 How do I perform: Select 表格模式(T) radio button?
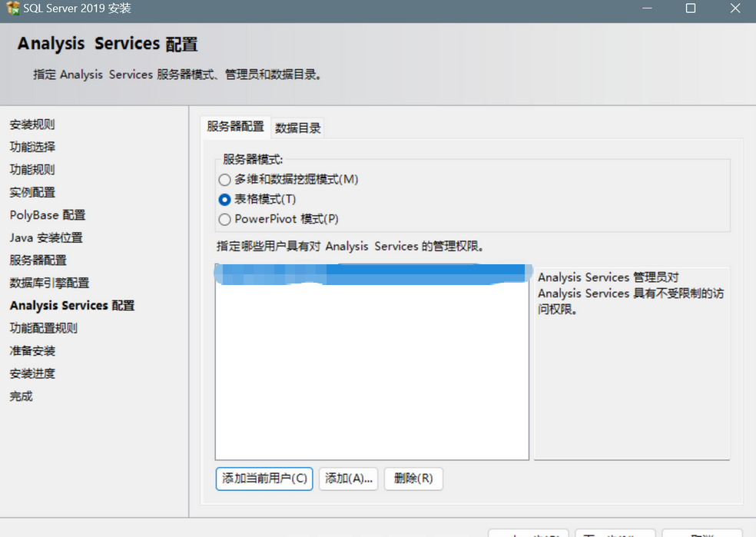pos(224,200)
